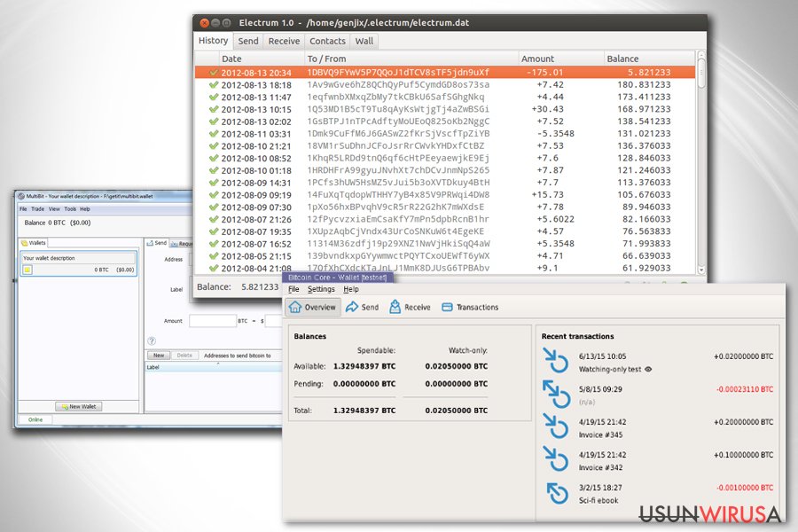Sort Electrum history by the Balance column

pyautogui.click(x=649, y=59)
